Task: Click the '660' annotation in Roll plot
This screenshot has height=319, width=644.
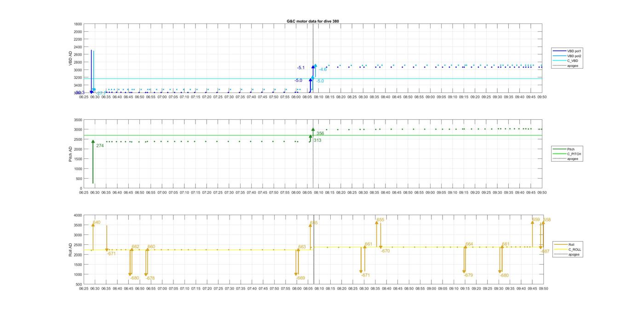Action: 151,247
